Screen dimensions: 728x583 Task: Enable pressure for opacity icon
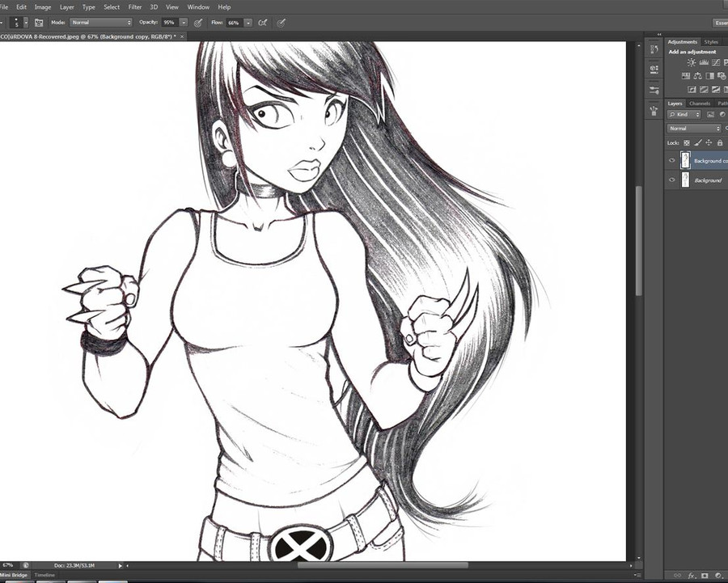pos(198,23)
